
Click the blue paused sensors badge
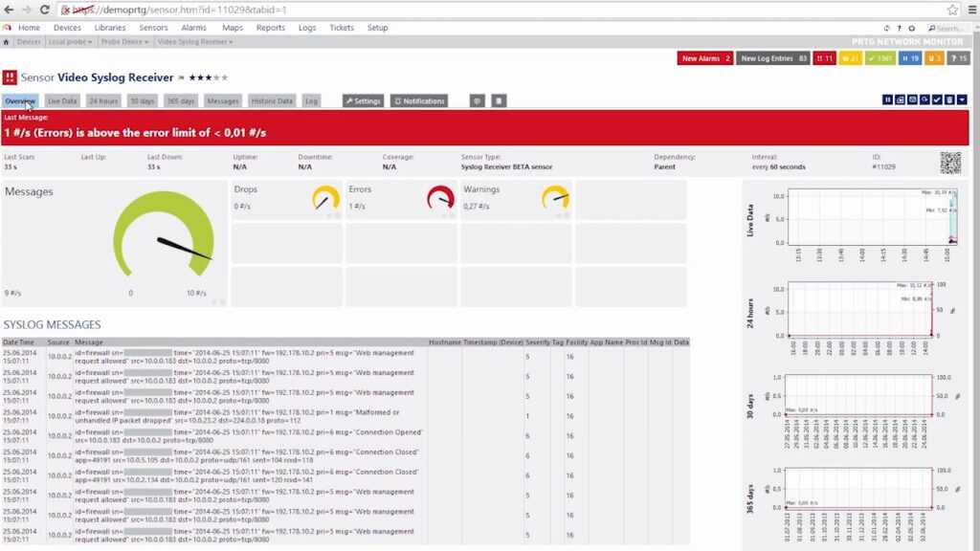pyautogui.click(x=910, y=58)
